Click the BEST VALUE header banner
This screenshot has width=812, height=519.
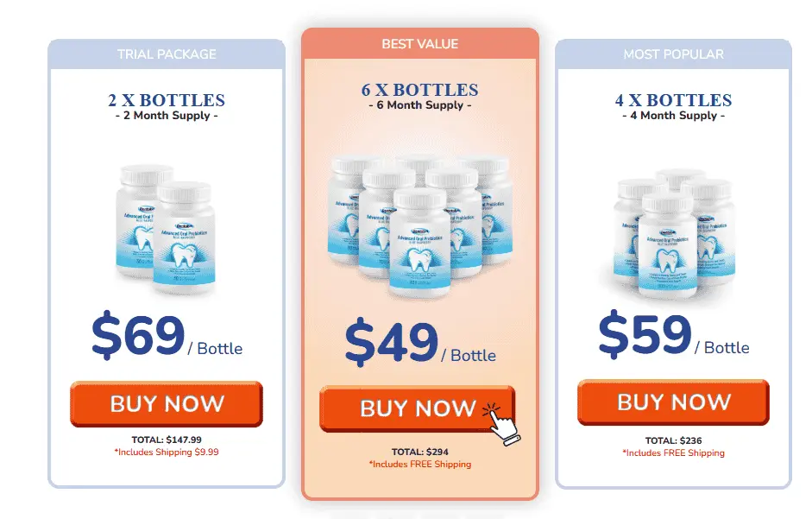click(x=420, y=44)
